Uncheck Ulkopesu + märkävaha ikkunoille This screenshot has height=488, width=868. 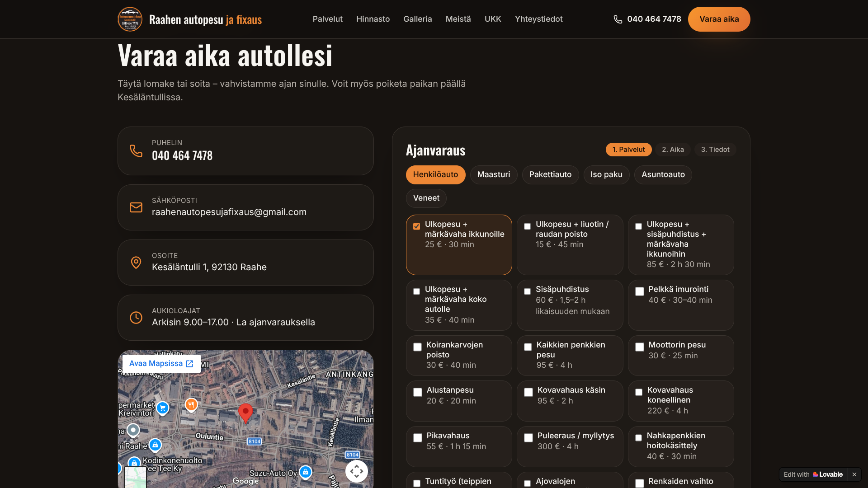pos(416,226)
